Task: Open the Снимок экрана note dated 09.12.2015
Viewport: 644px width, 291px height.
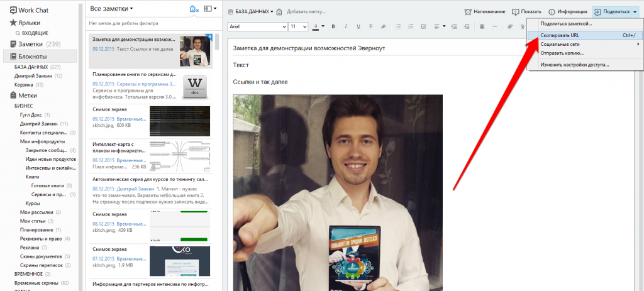Action: coord(151,121)
